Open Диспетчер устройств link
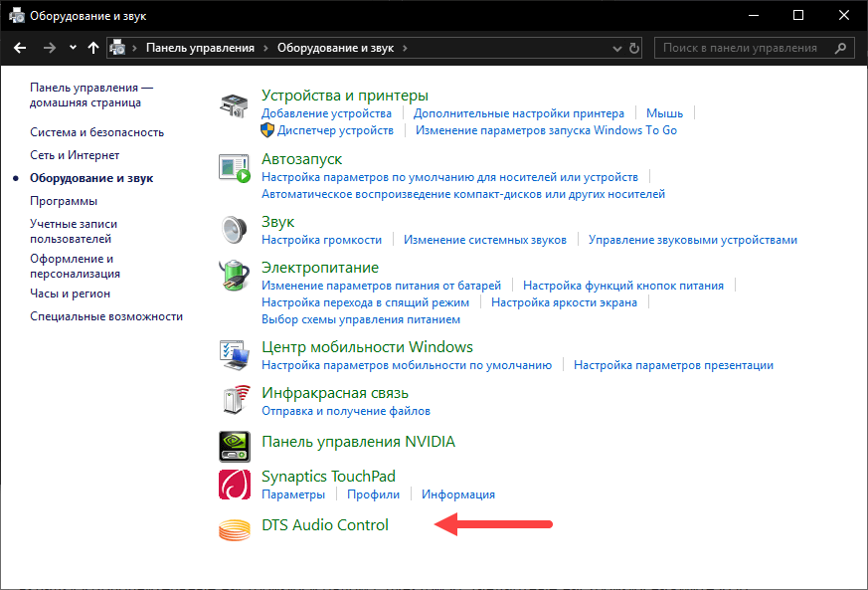The width and height of the screenshot is (868, 590). pyautogui.click(x=335, y=130)
